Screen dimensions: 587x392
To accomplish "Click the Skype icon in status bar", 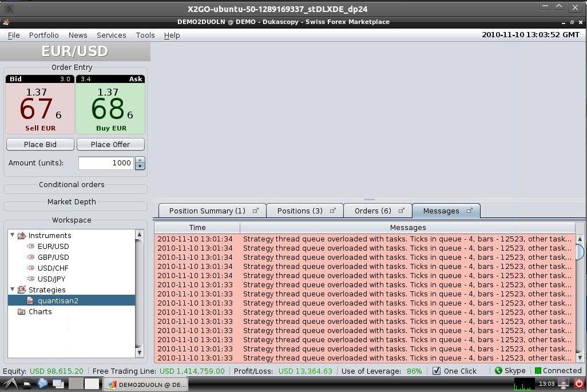I will tap(498, 371).
